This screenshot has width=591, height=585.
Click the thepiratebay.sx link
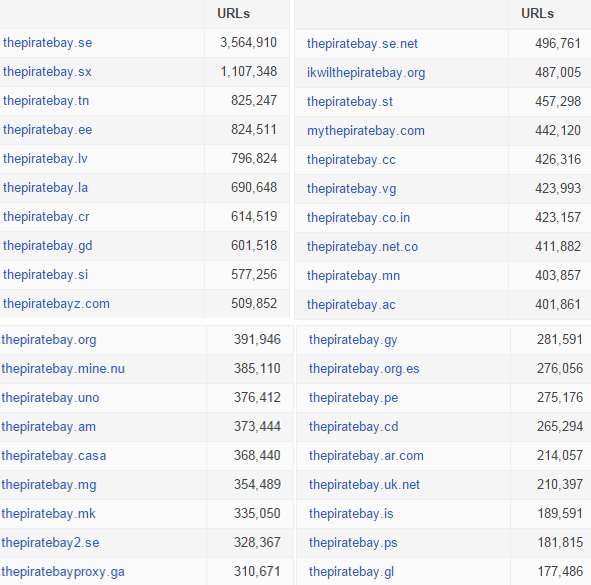(x=47, y=72)
